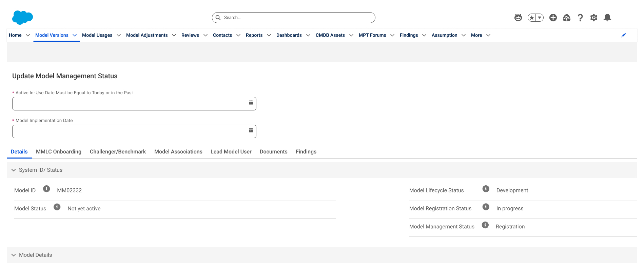This screenshot has height=270, width=644.
Task: Open the MPT Forums nav item
Action: (x=372, y=35)
